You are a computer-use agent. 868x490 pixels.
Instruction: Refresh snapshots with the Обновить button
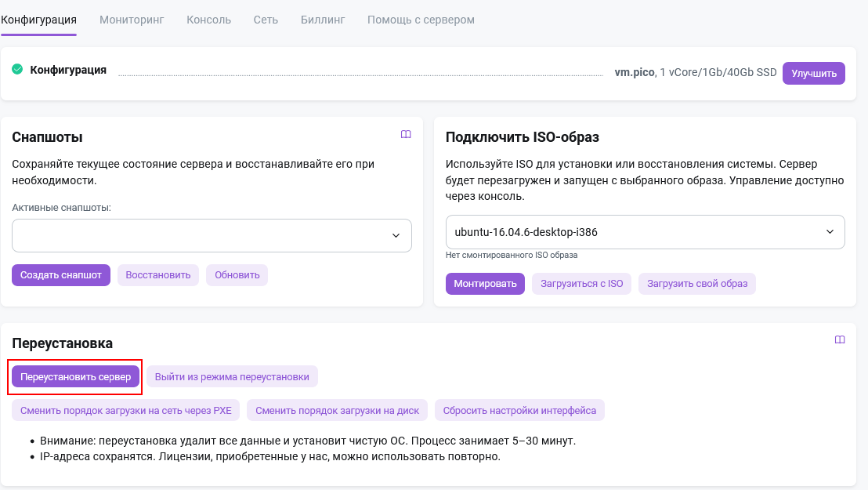[237, 275]
